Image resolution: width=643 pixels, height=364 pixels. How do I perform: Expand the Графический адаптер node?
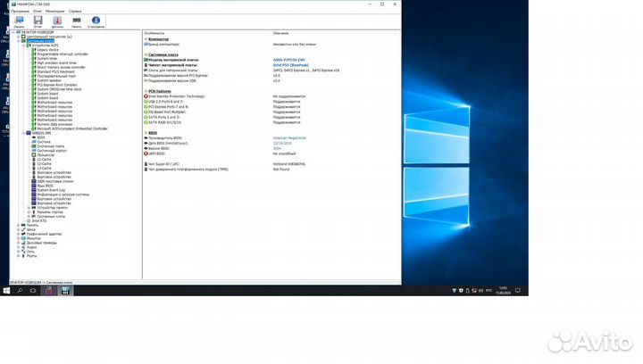pos(19,234)
